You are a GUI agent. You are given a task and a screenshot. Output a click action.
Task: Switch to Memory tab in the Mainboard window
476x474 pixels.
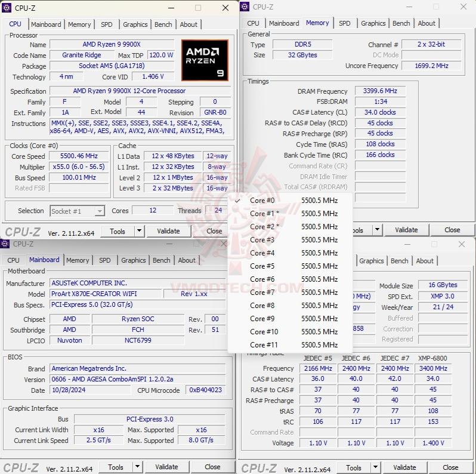(78, 260)
